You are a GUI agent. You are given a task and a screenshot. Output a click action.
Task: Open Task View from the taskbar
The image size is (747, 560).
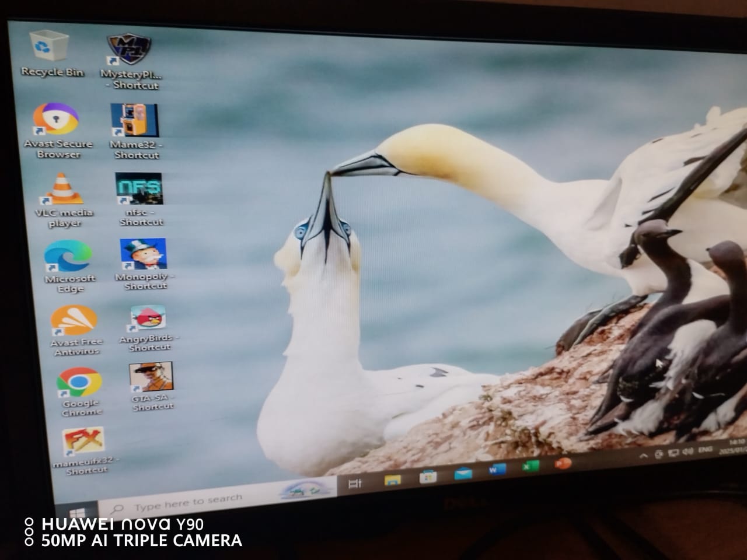pyautogui.click(x=355, y=484)
